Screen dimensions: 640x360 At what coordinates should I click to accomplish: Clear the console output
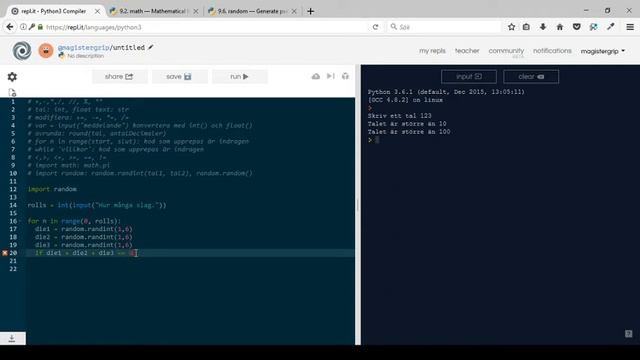(531, 76)
